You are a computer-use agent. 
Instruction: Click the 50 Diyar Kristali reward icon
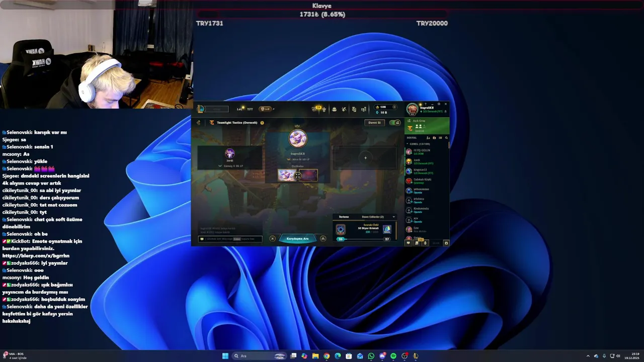coord(386,229)
